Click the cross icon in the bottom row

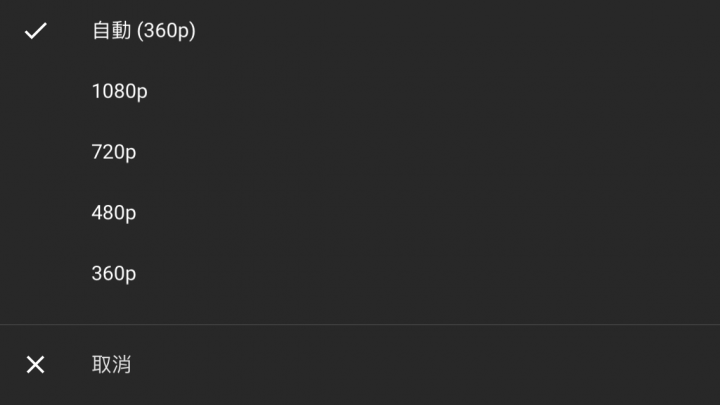tap(35, 365)
